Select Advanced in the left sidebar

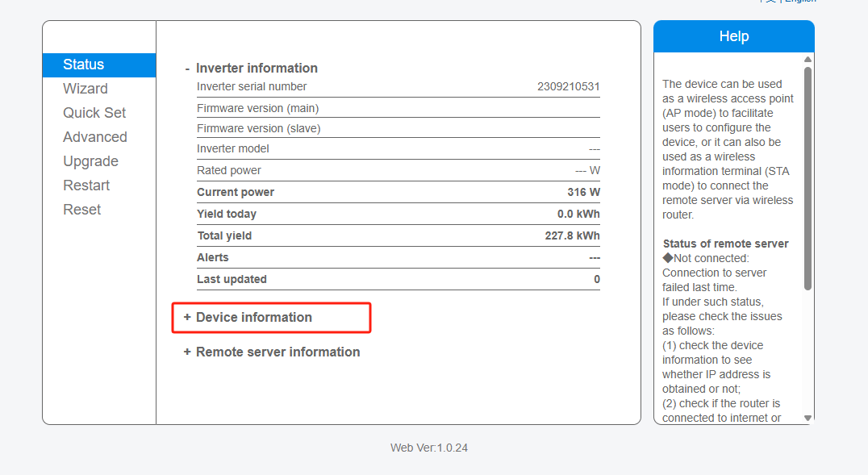(x=95, y=137)
